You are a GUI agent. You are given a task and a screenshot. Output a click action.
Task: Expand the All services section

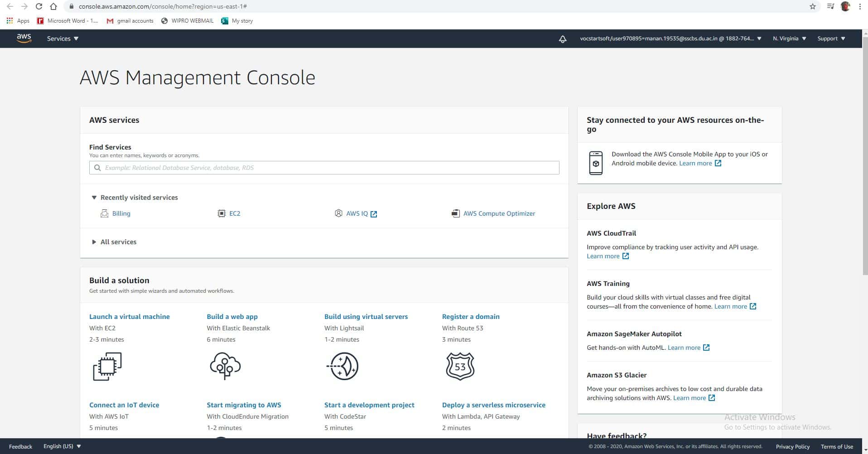(114, 242)
